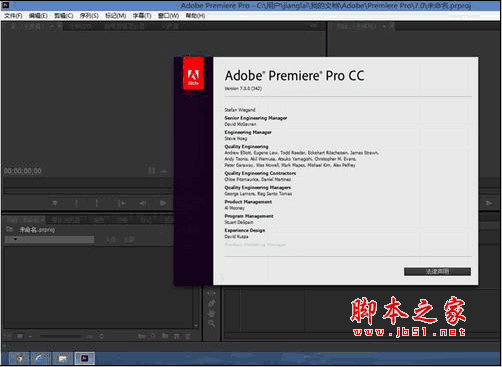Switch to the tab right of Project tab
The image size is (502, 367).
pyautogui.click(x=66, y=220)
